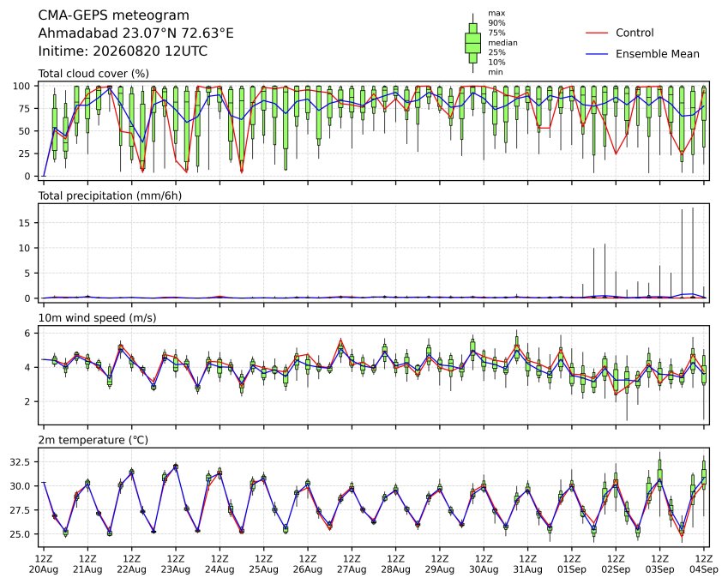Click the Initime 20260820 12UTC text

point(123,51)
